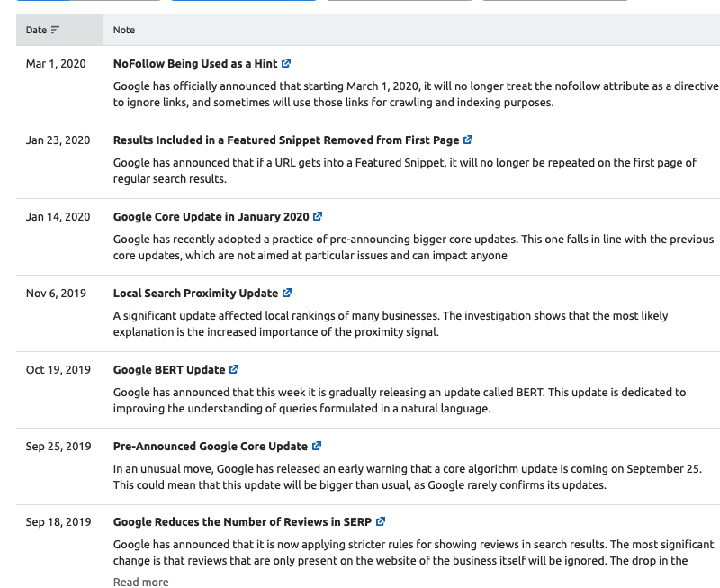Viewport: 720px width, 588px height.
Task: Sort by the Date column header
Action: 36,30
